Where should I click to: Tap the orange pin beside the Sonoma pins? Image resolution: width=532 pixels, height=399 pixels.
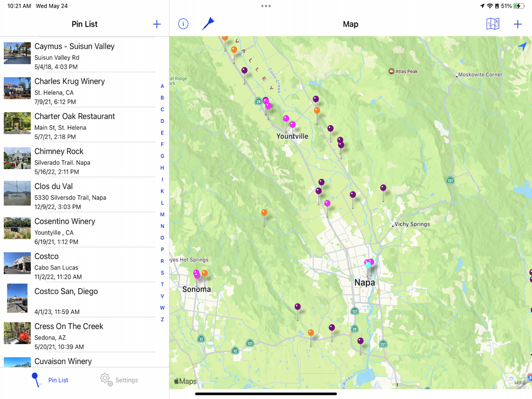tap(205, 273)
